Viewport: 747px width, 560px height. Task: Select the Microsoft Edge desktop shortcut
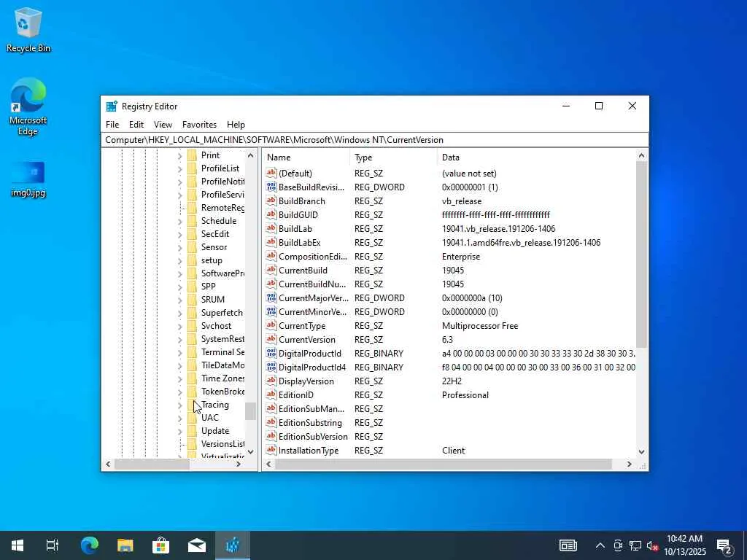[28, 106]
